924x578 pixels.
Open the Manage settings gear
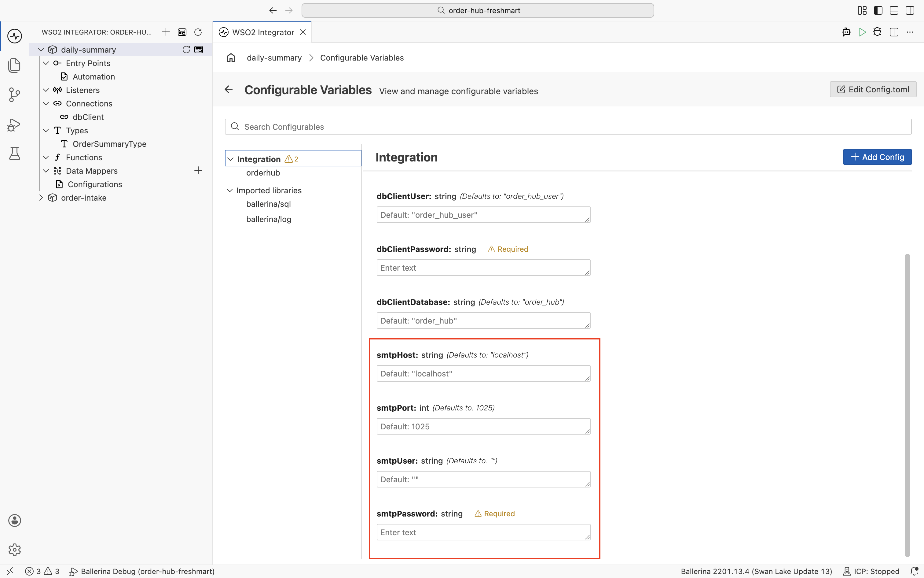(x=14, y=550)
